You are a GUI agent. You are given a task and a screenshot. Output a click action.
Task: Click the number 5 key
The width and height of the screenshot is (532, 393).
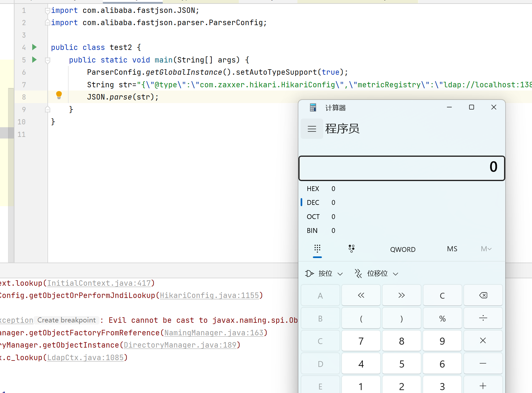coord(401,364)
